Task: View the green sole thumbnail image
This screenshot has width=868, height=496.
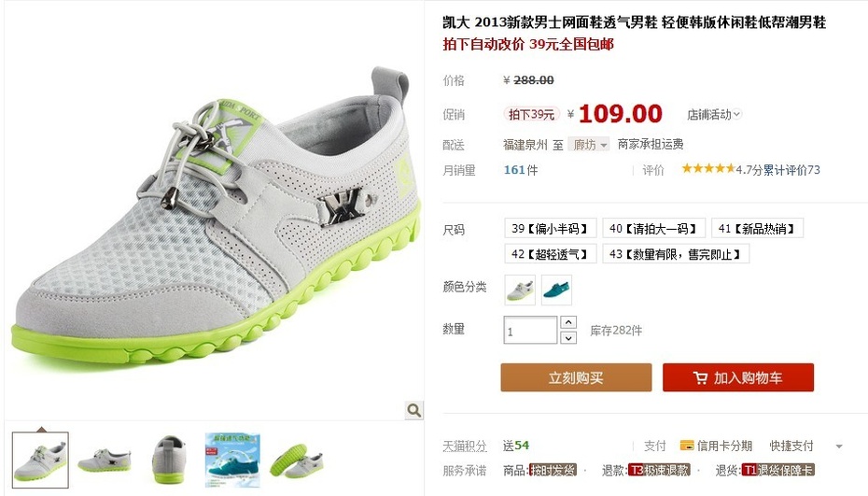Action: (297, 461)
